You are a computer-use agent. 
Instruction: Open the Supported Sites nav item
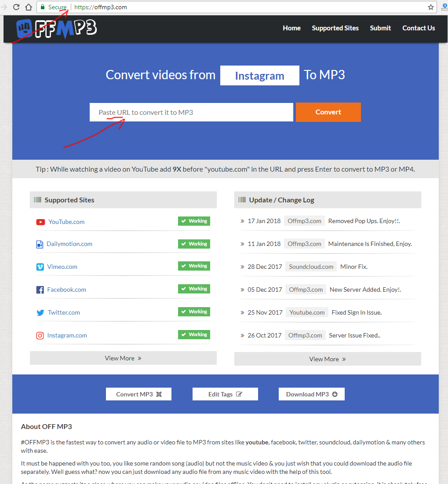[x=335, y=28]
